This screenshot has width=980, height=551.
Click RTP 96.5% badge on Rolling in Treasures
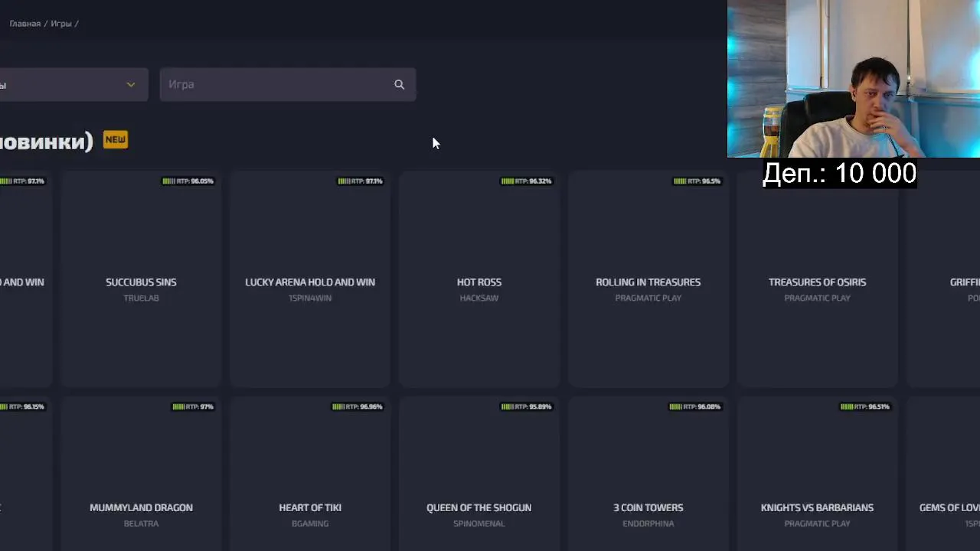pyautogui.click(x=697, y=181)
